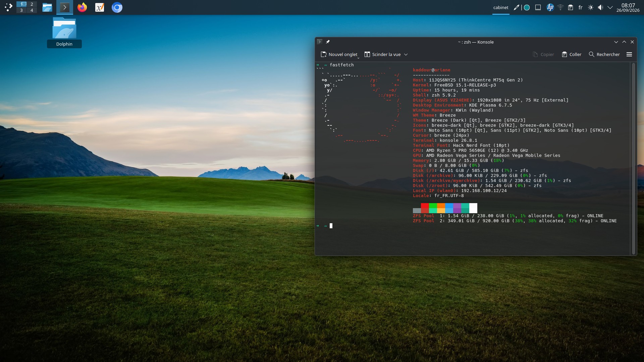Switch to virtual desktop 2 in pager
This screenshot has width=644, height=362.
point(32,4)
